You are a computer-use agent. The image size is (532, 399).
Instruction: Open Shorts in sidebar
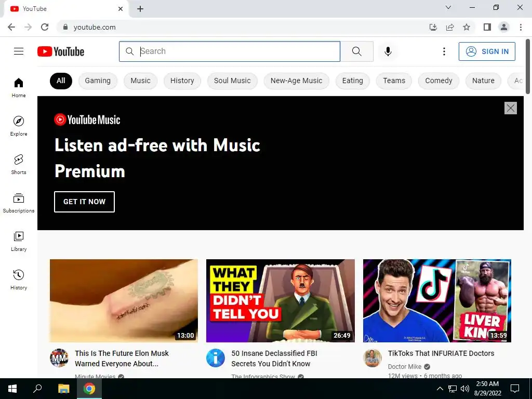19,165
